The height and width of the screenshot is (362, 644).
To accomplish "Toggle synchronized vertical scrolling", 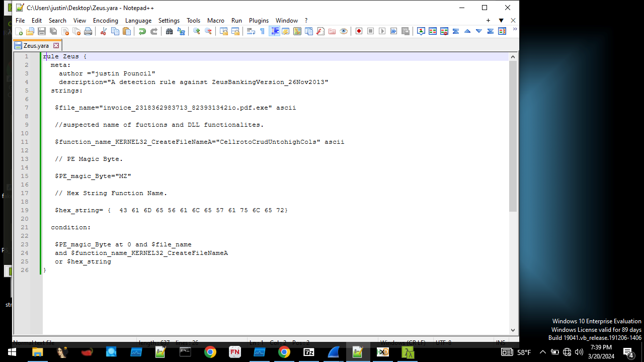I will click(224, 31).
